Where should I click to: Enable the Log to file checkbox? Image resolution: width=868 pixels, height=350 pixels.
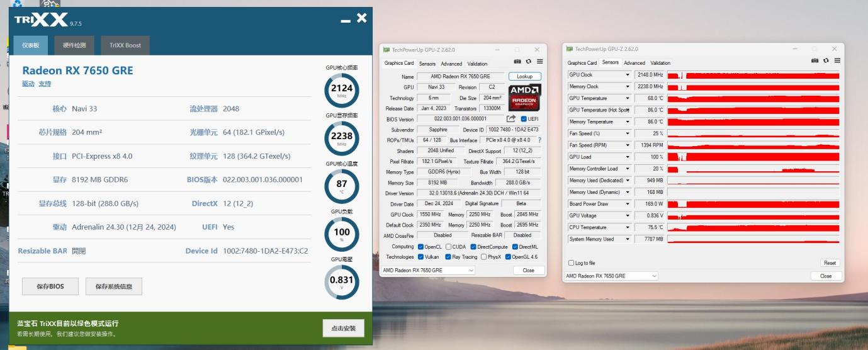pos(571,263)
